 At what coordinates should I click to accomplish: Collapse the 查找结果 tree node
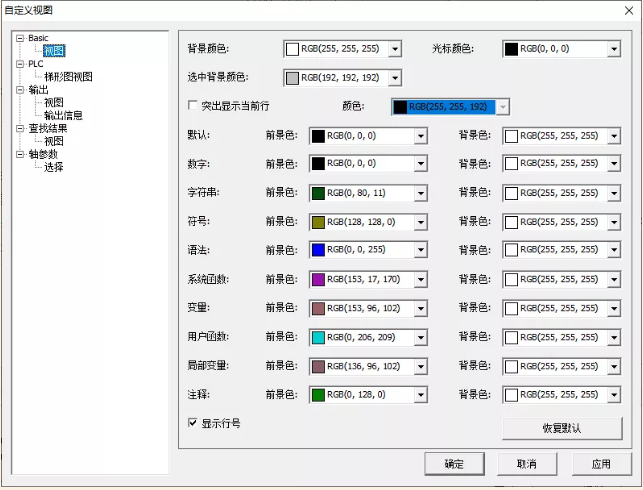pyautogui.click(x=20, y=128)
